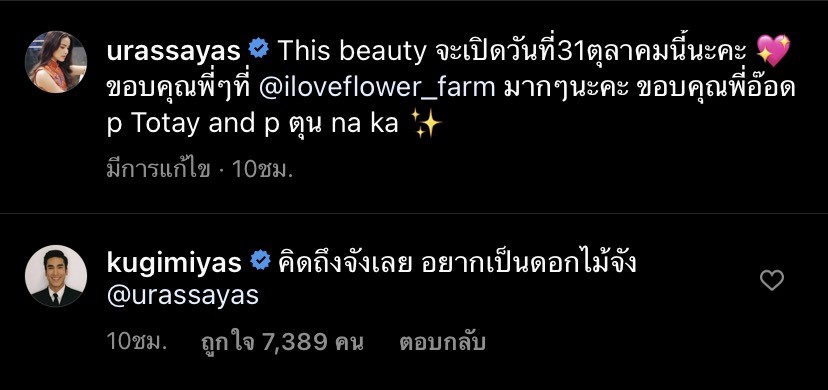Click the verified badge beside urassayas
The height and width of the screenshot is (390, 828).
pyautogui.click(x=259, y=51)
